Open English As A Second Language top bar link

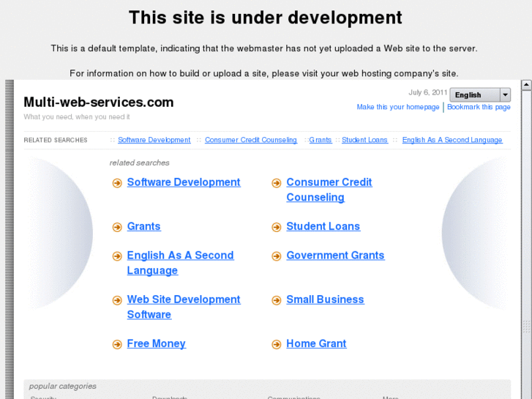[x=452, y=140]
